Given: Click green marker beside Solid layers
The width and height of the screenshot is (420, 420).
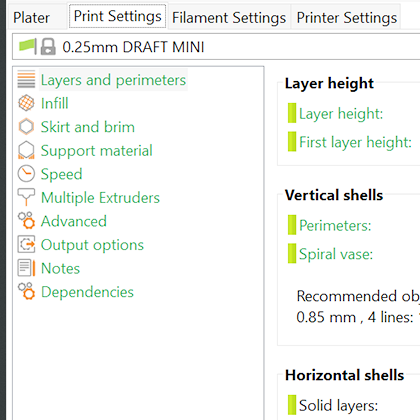Looking at the screenshot, I should click(292, 405).
